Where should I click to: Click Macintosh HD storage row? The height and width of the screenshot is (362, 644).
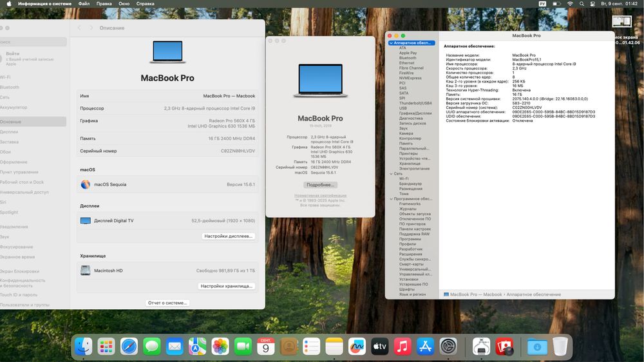167,271
